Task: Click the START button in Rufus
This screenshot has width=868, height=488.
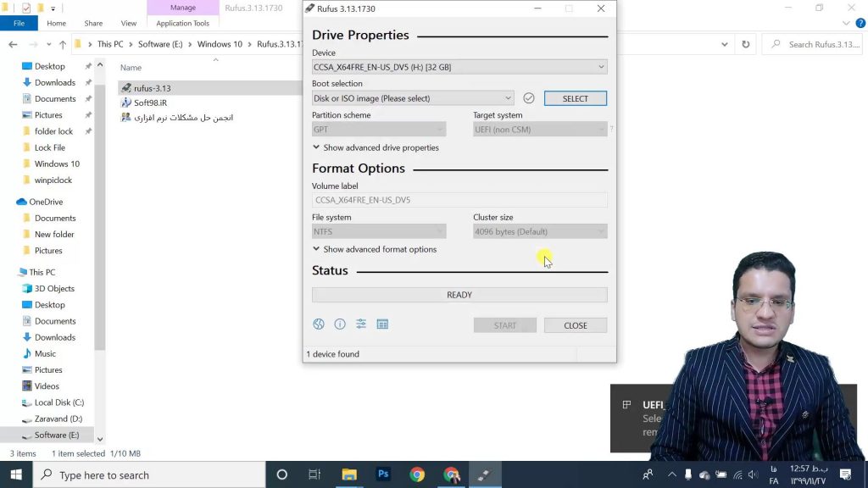Action: coord(505,325)
